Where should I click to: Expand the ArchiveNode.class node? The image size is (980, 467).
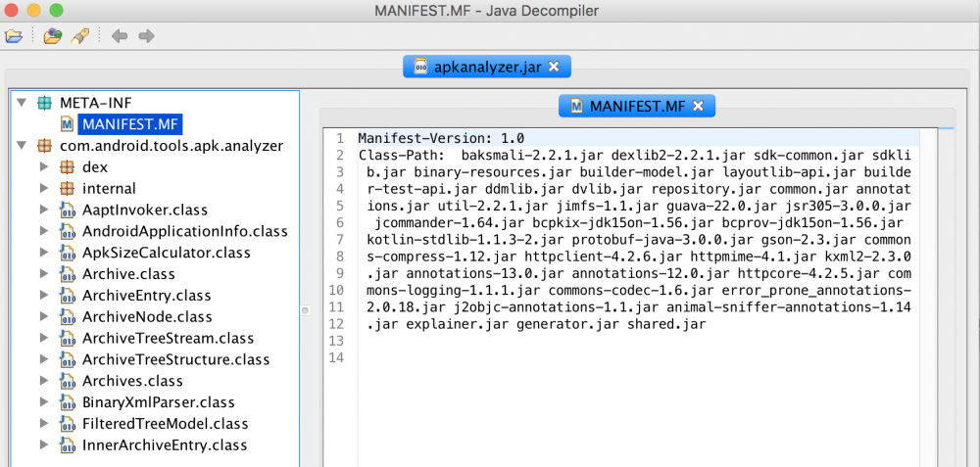coord(44,316)
